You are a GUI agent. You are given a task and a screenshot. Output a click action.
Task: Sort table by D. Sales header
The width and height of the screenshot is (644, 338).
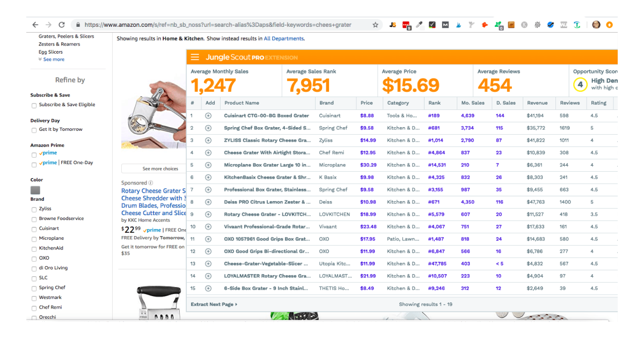[x=506, y=103]
